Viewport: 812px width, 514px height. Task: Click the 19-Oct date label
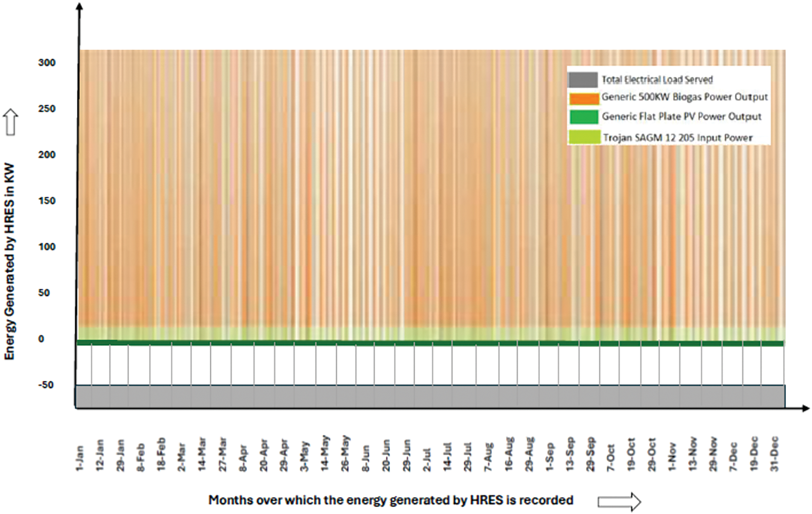(x=631, y=454)
